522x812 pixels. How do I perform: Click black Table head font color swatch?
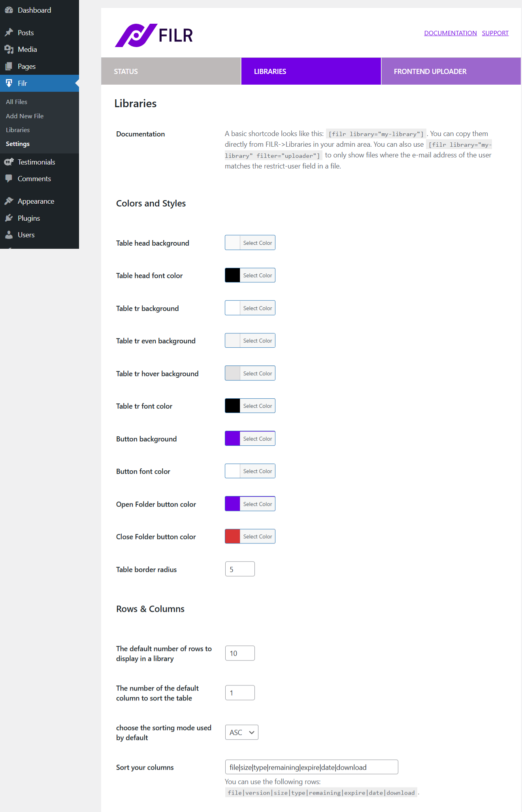point(232,275)
